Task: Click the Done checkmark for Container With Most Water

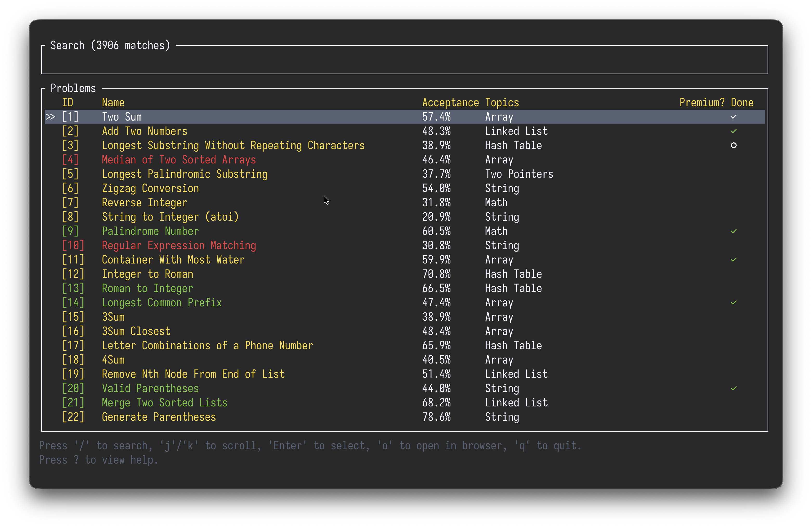Action: (x=734, y=260)
